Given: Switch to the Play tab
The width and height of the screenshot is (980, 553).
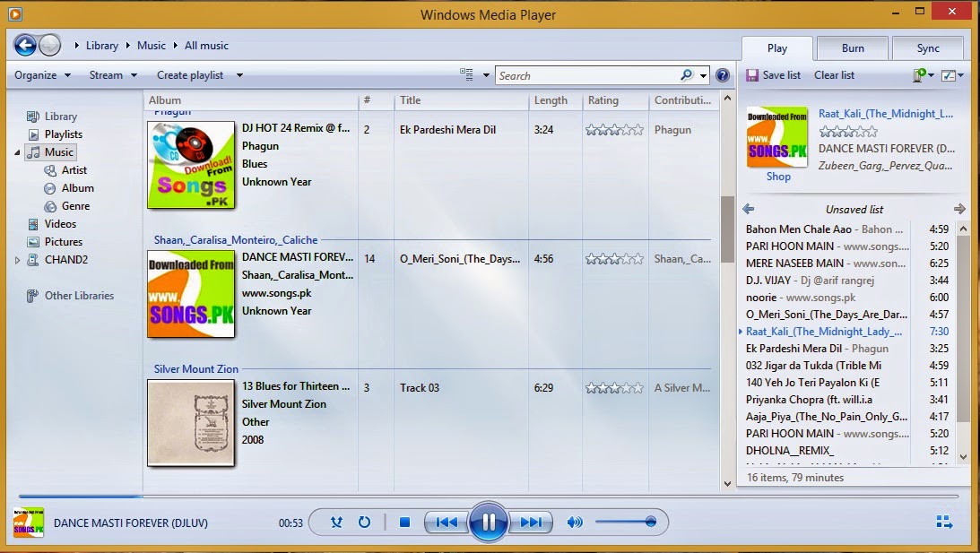Looking at the screenshot, I should (776, 48).
